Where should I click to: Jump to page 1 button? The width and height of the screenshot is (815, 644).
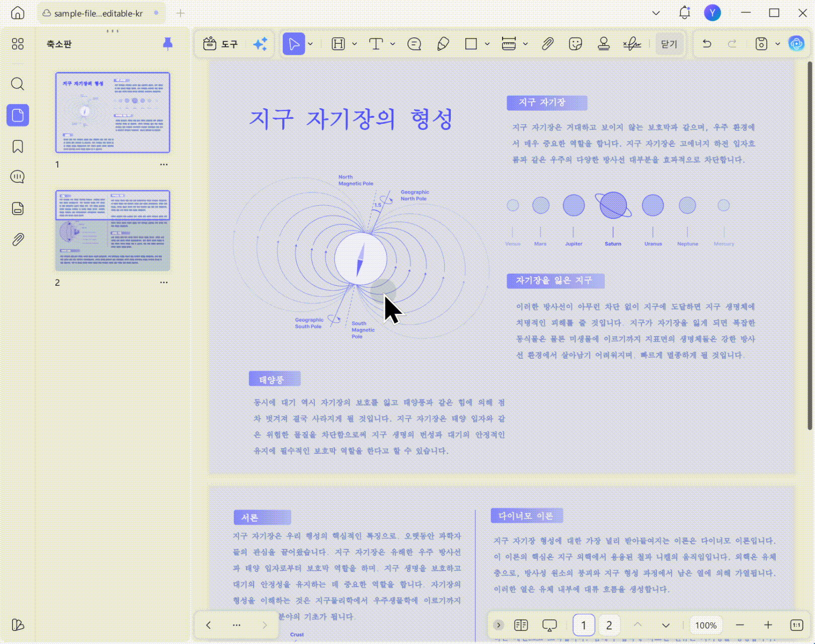pyautogui.click(x=584, y=625)
